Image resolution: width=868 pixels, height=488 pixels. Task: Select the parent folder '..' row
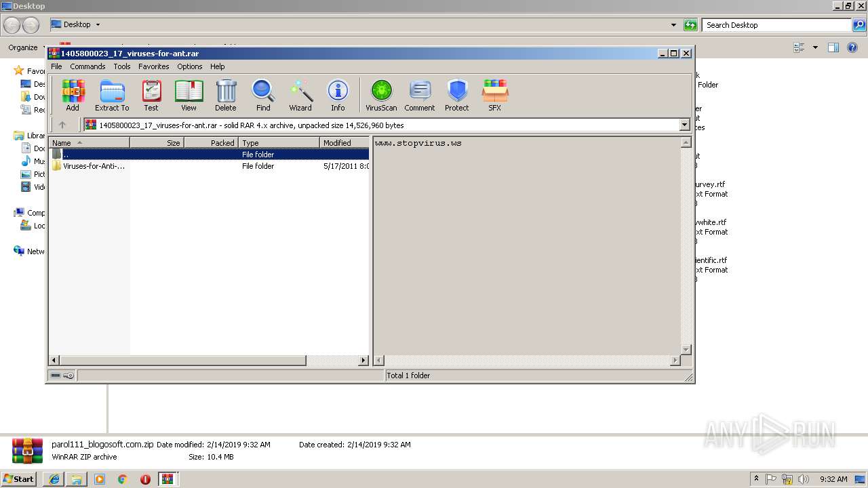point(209,155)
